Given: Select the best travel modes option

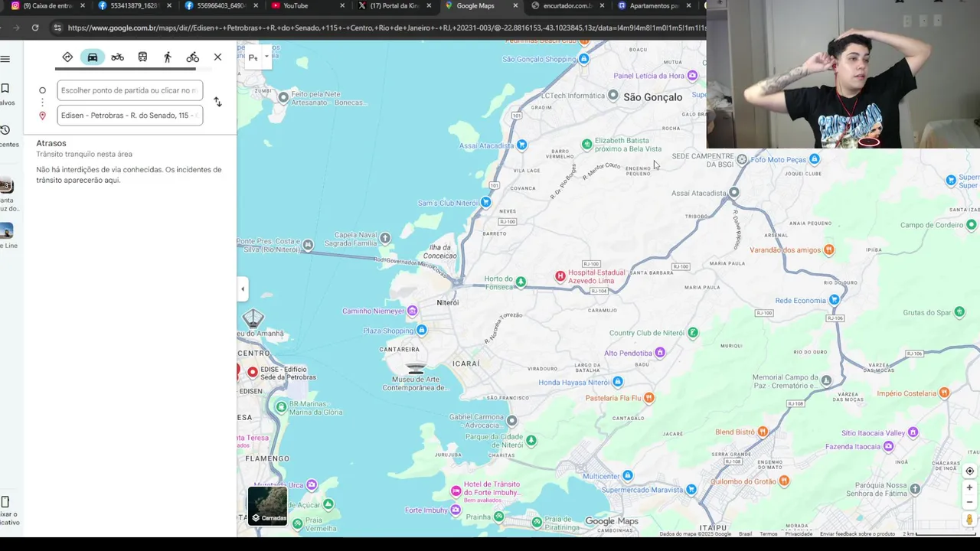Looking at the screenshot, I should pos(67,57).
